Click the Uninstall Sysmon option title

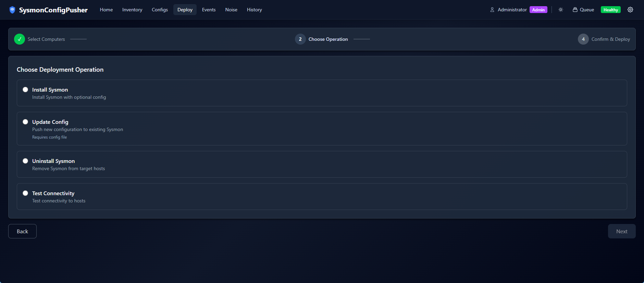[x=53, y=161]
